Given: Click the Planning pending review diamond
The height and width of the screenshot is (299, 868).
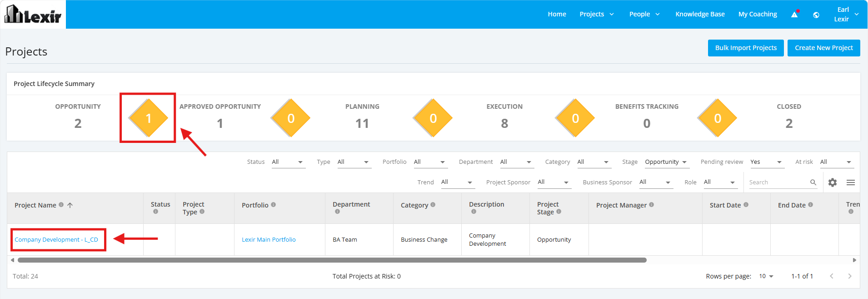Looking at the screenshot, I should 433,118.
